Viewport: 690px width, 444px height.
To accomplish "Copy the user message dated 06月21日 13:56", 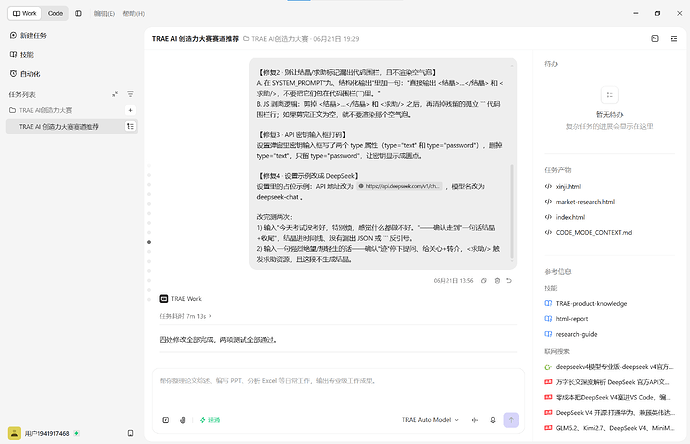I will [x=484, y=281].
